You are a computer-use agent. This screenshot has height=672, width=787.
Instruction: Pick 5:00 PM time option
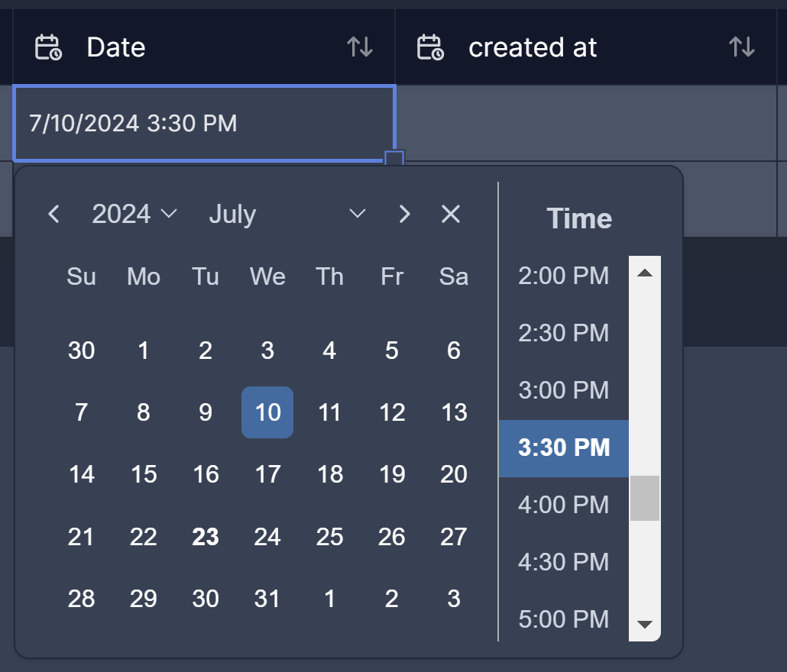(563, 619)
